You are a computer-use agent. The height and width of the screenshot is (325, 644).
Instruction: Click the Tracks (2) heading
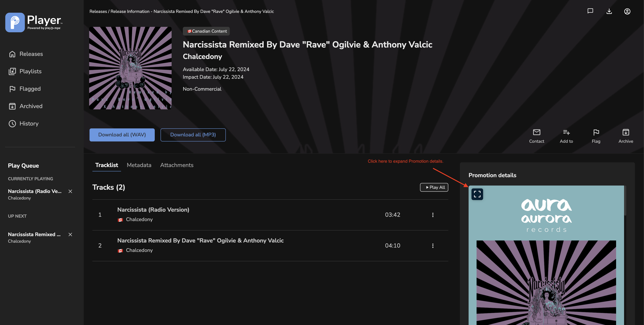[x=109, y=187]
